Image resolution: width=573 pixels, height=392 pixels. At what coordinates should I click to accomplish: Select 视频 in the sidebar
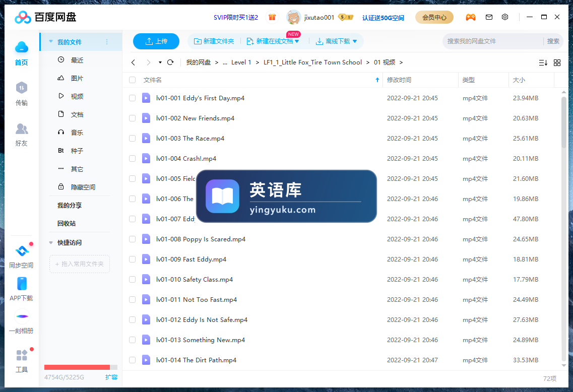click(x=77, y=96)
